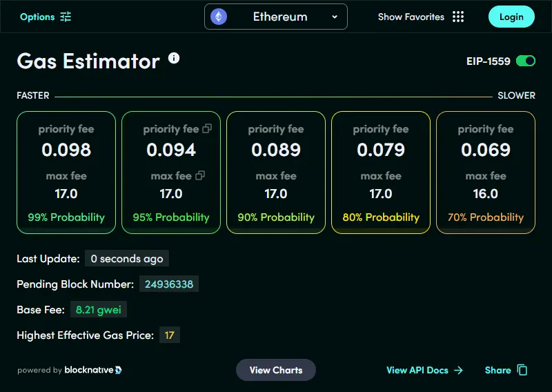
Task: Click the Gas Estimator info icon
Action: click(174, 58)
